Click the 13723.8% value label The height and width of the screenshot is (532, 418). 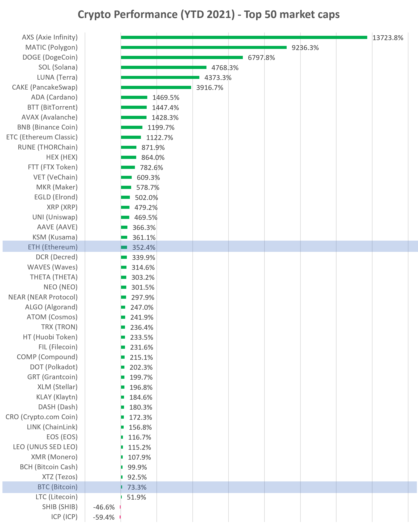(388, 38)
